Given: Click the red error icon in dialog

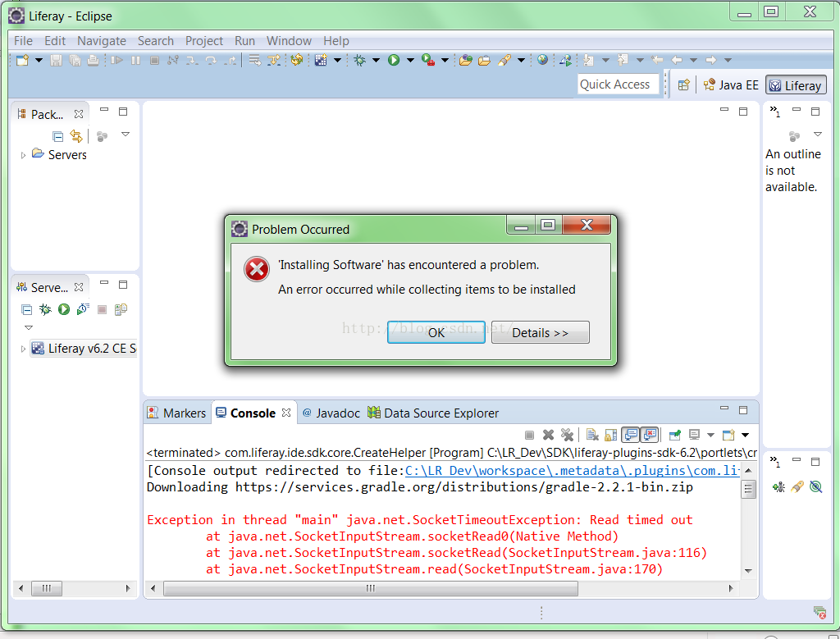Looking at the screenshot, I should coord(257,269).
